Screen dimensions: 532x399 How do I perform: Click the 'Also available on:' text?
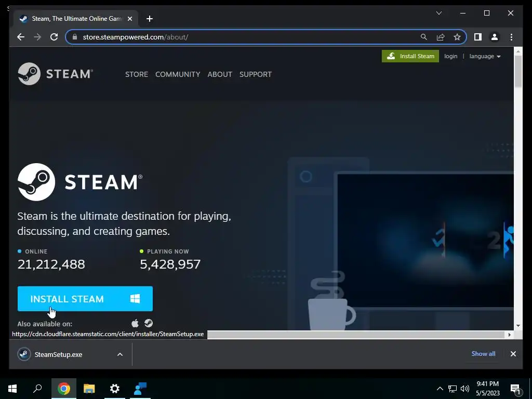pos(45,324)
